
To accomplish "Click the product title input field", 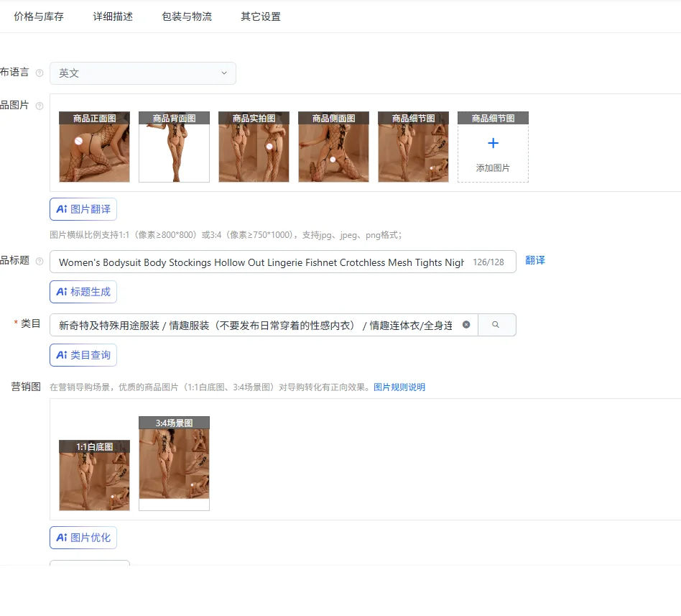I will [283, 262].
